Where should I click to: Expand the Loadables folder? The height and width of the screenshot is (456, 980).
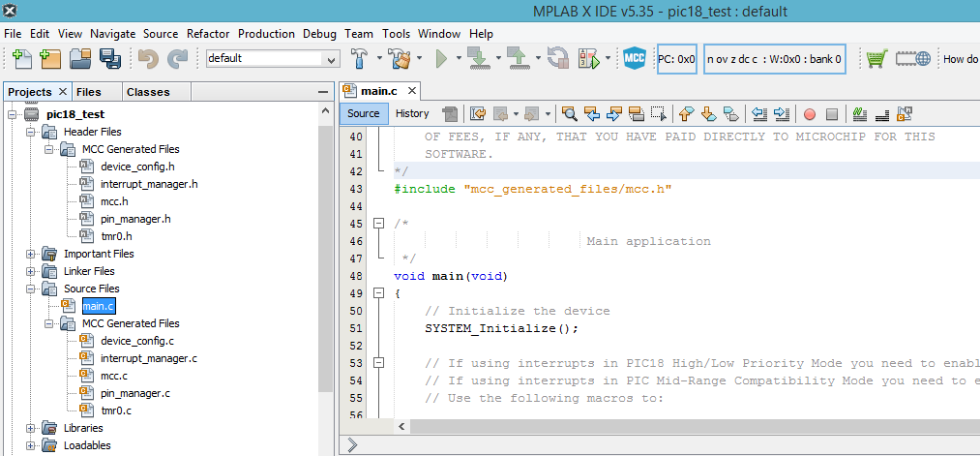click(x=30, y=446)
